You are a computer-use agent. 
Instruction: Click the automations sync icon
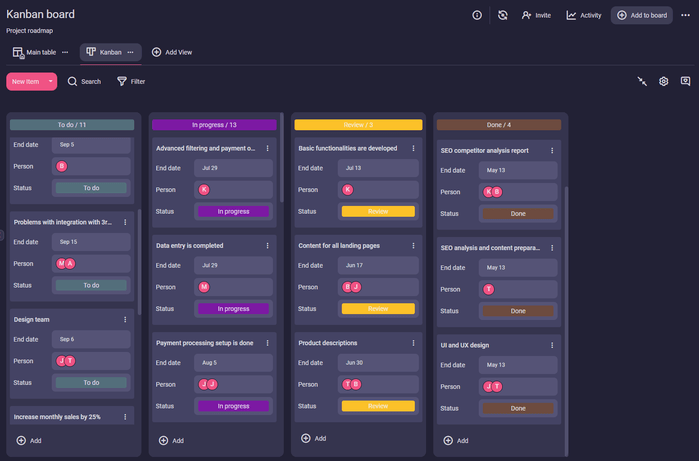503,15
